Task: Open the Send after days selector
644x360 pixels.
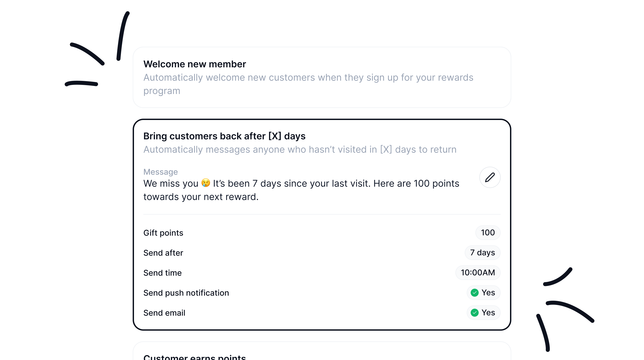Action: pos(482,252)
